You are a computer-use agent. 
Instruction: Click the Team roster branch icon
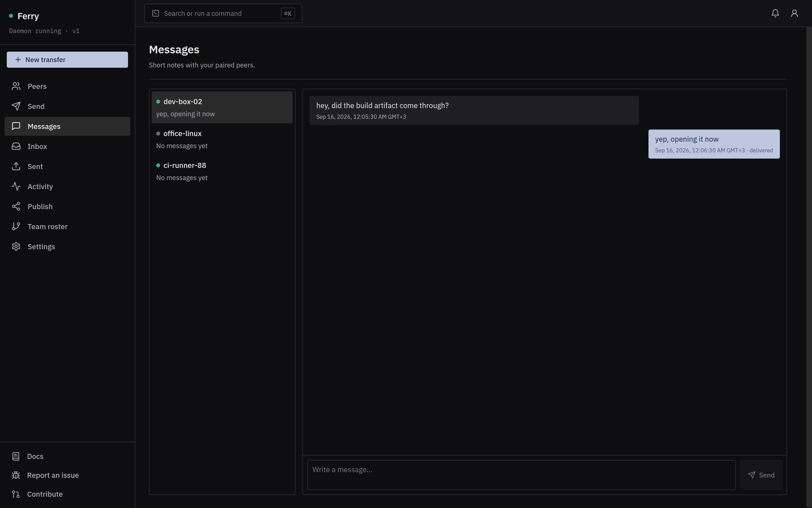(16, 226)
